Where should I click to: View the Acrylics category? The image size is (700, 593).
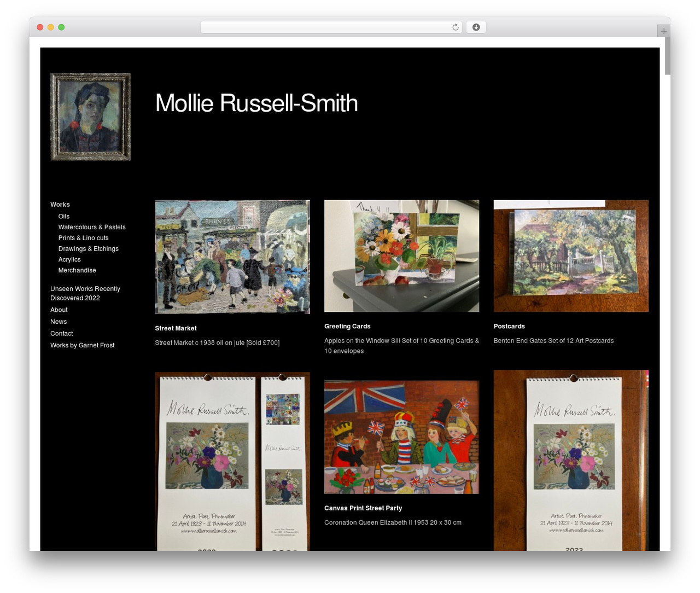(69, 260)
